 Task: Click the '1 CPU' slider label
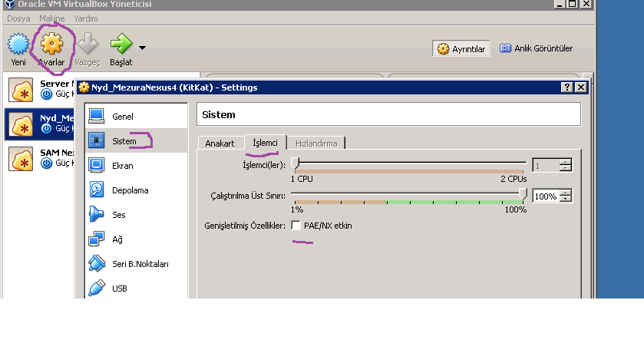coord(302,179)
